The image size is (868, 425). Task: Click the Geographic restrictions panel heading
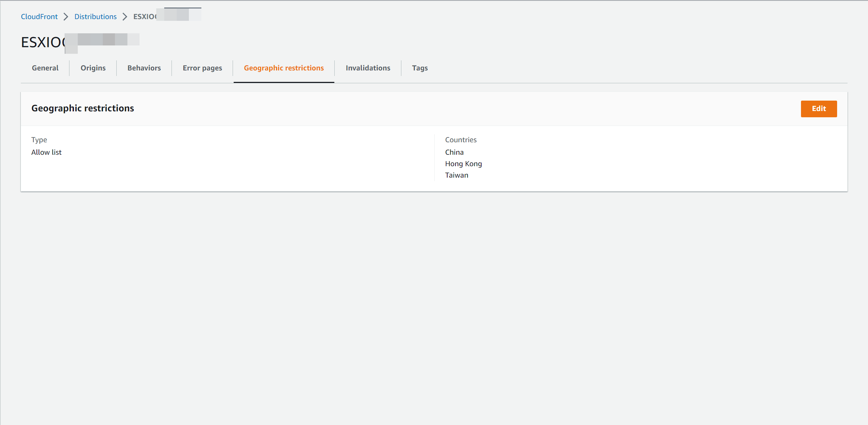tap(83, 108)
